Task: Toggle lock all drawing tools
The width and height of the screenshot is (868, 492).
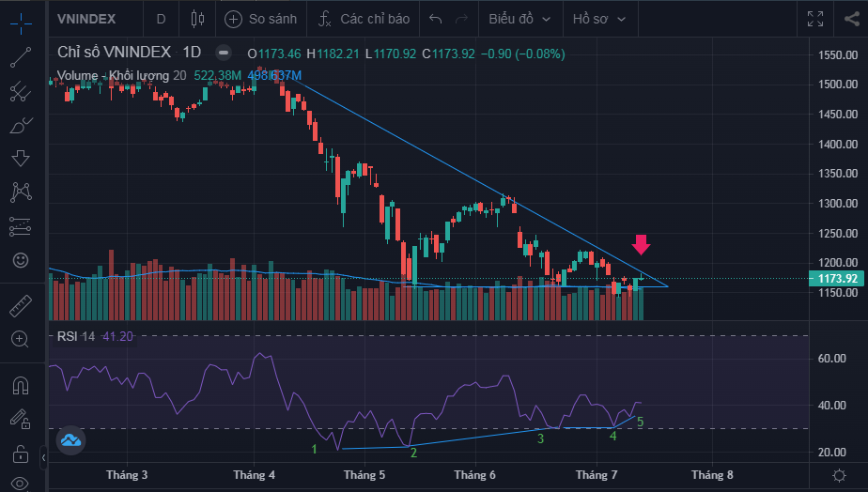Action: pos(21,454)
